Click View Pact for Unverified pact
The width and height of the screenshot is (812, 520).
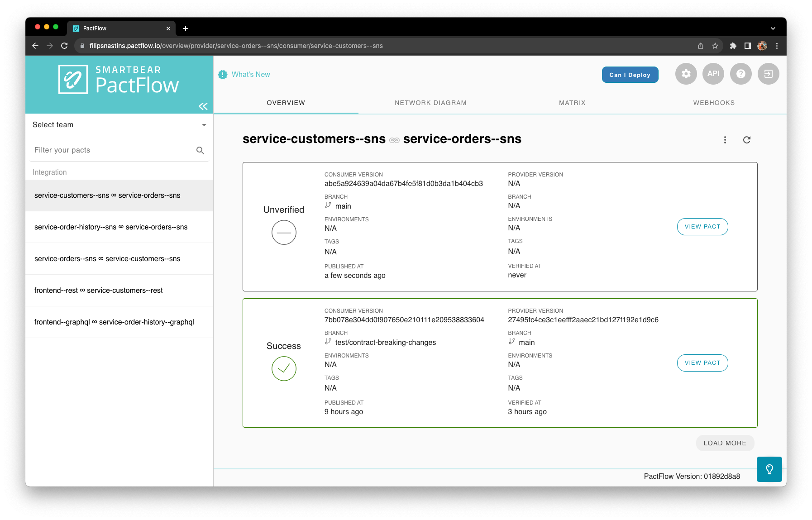coord(702,227)
